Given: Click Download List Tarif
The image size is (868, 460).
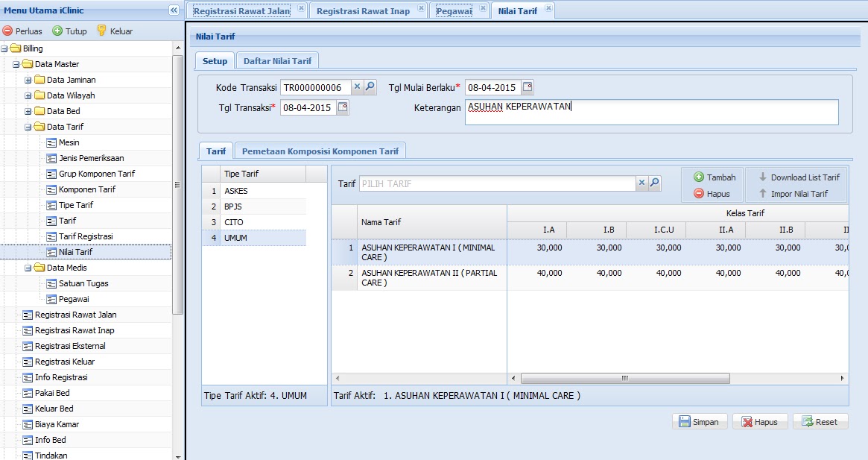Looking at the screenshot, I should (799, 177).
